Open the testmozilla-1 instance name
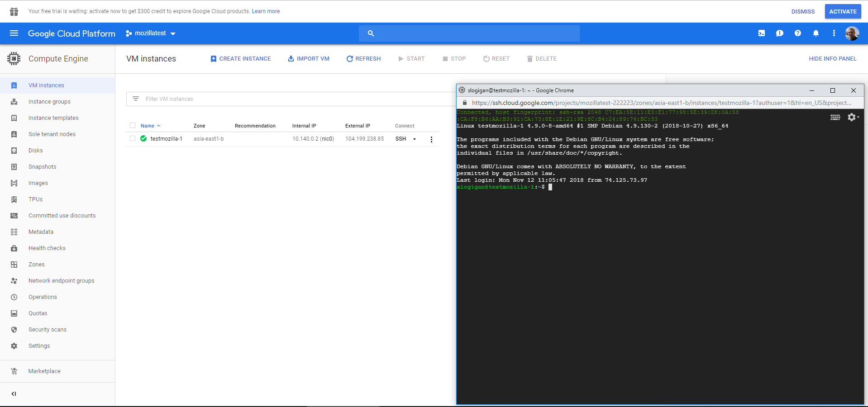Image resolution: width=868 pixels, height=407 pixels. [167, 139]
